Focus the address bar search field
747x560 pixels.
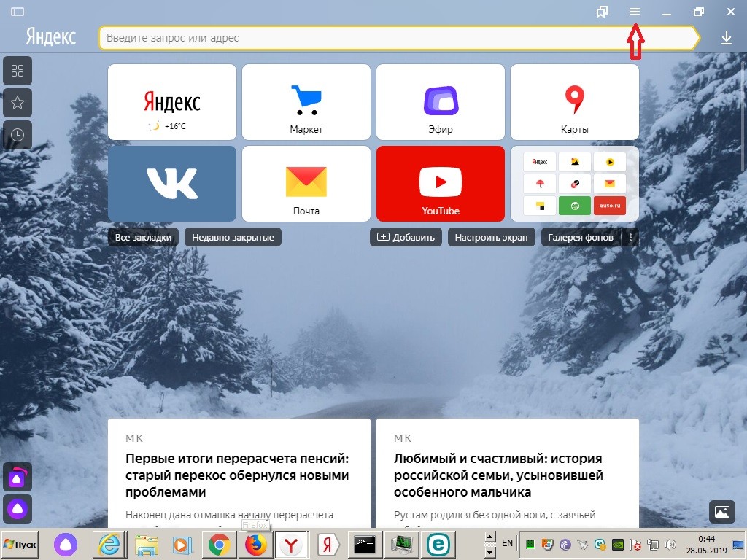coord(394,38)
